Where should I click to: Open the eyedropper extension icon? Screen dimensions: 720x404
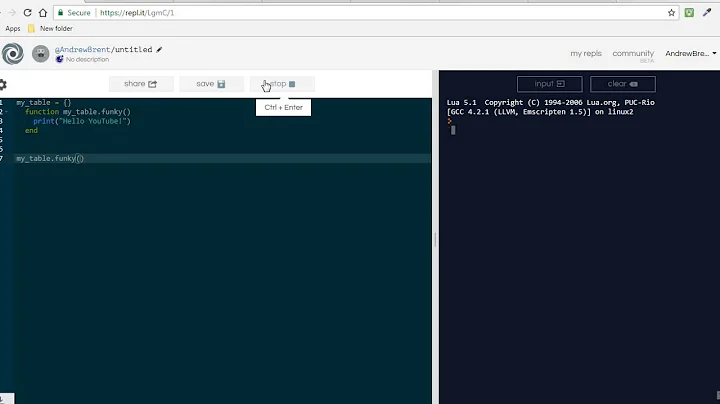click(x=707, y=13)
